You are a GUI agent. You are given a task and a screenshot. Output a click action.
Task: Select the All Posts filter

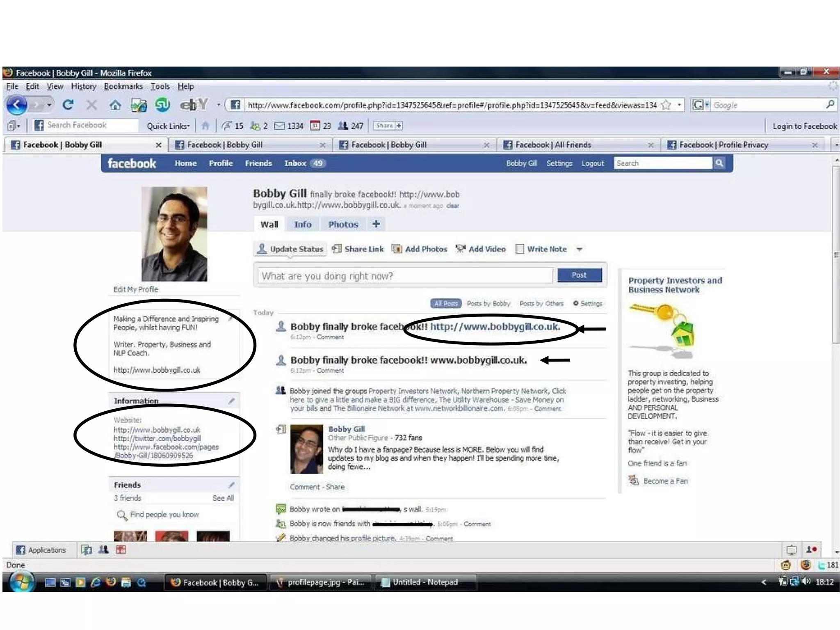point(445,303)
